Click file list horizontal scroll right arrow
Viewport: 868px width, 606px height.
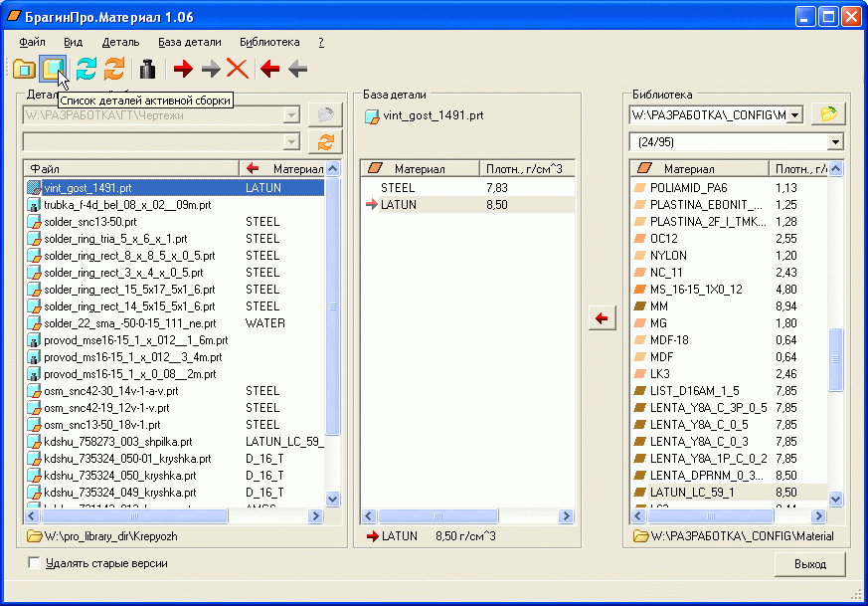coord(315,515)
